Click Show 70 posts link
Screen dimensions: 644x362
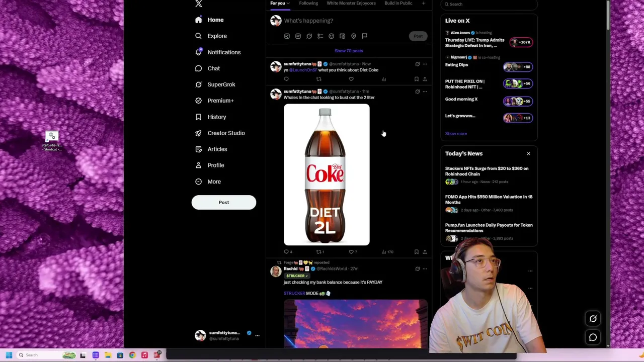point(349,51)
